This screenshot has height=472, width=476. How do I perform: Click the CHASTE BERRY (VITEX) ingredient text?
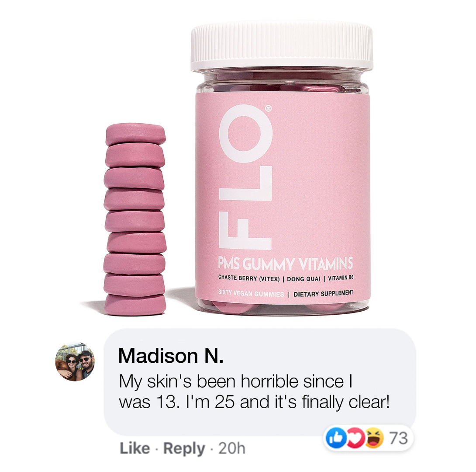(x=249, y=278)
